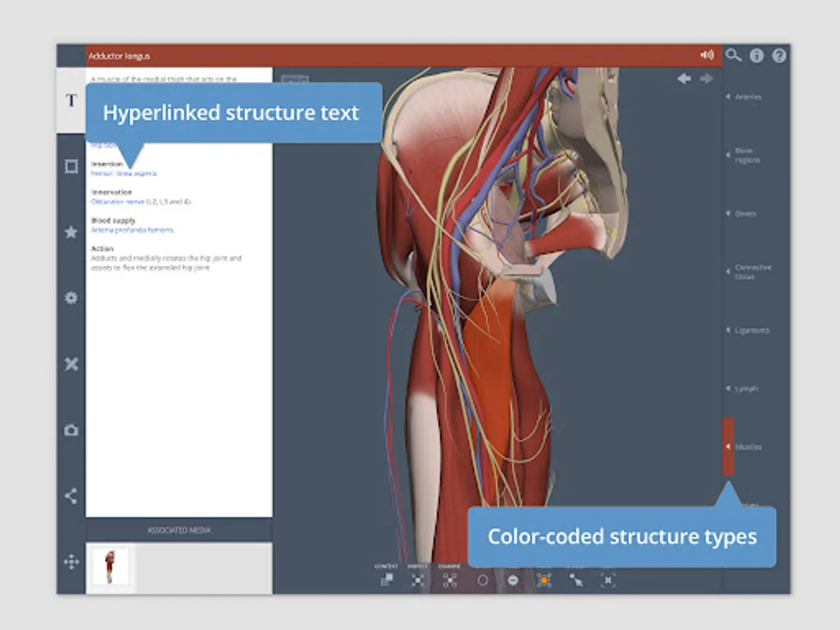This screenshot has height=630, width=840.
Task: Toggle the orange isolate-selection button
Action: pos(545,580)
